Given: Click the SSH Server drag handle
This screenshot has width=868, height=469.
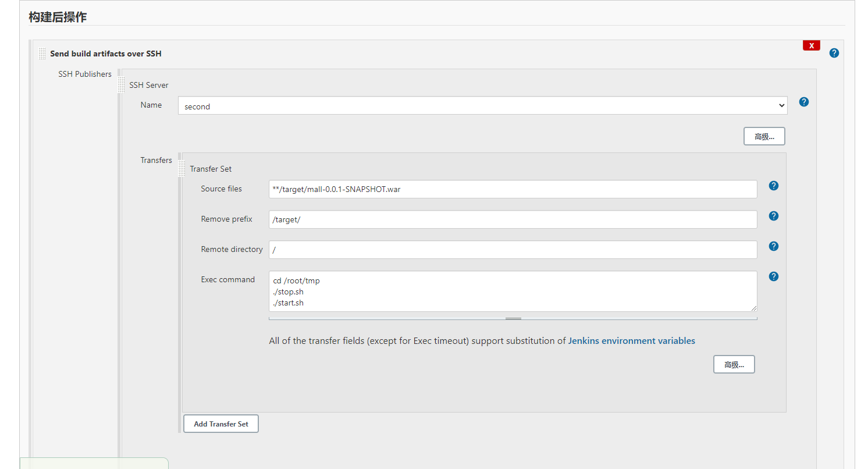Looking at the screenshot, I should [122, 85].
